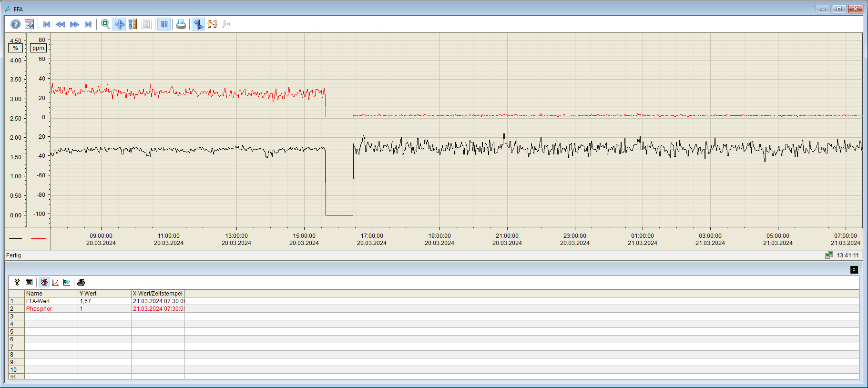This screenshot has height=388, width=868.
Task: Click the black trend legend line
Action: tap(15, 238)
